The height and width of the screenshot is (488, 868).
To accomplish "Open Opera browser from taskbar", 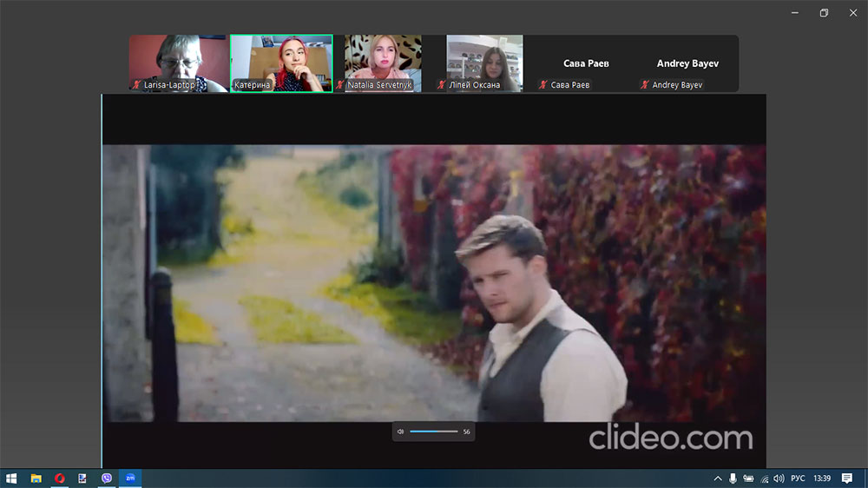I will (60, 478).
